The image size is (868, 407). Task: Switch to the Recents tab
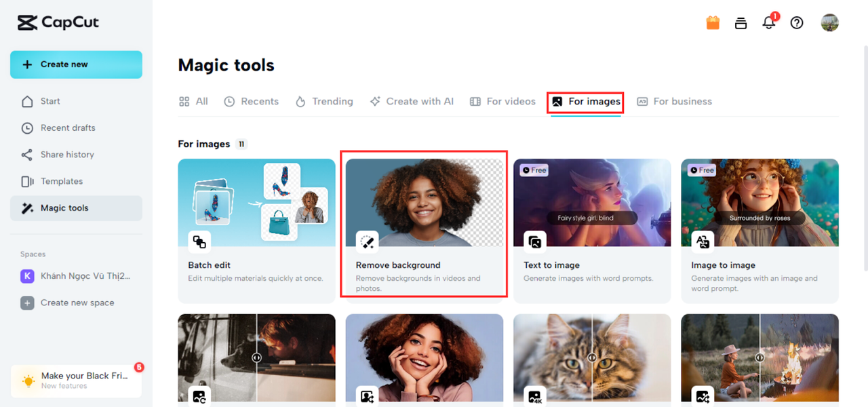pos(251,102)
